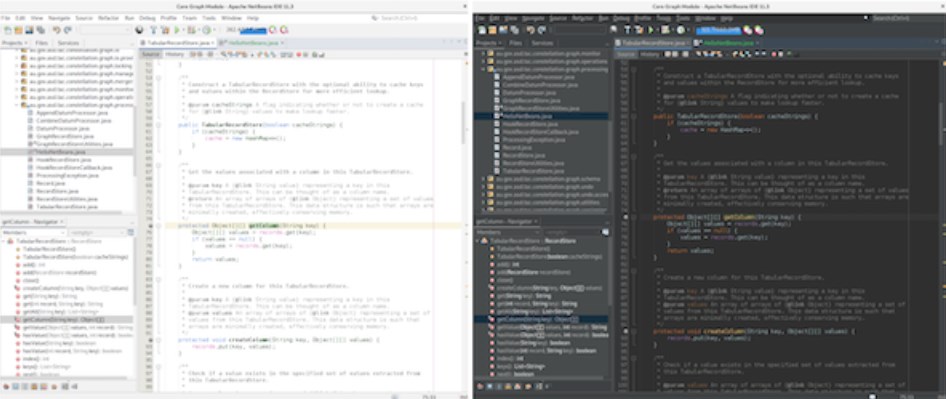The image size is (946, 399).
Task: Click memory usage bar in light window toolbar
Action: pyautogui.click(x=247, y=30)
